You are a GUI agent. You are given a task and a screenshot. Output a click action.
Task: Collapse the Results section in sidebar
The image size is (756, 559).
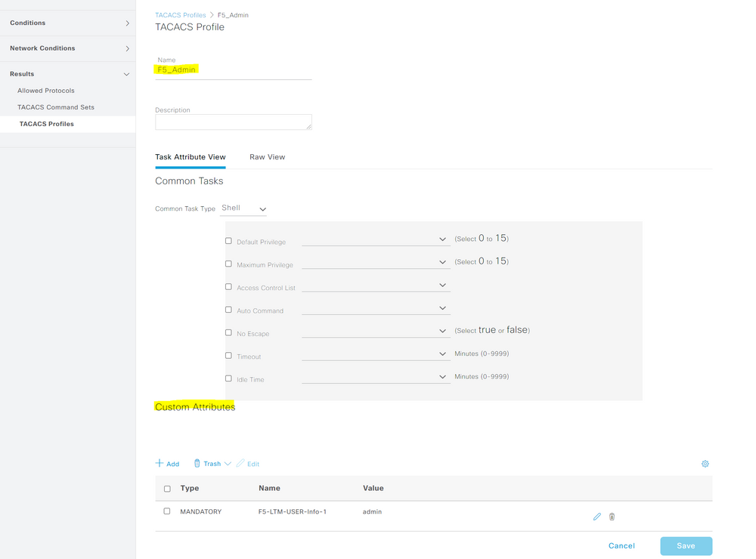click(x=68, y=74)
